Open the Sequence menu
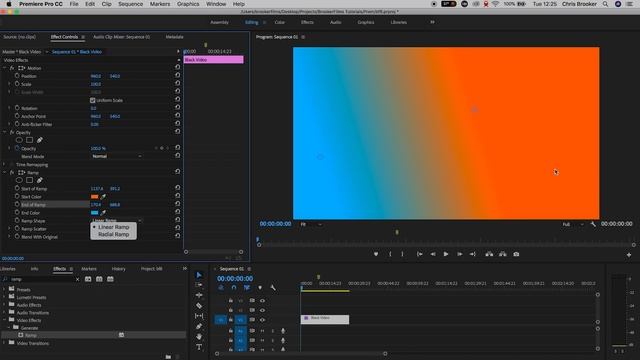 [x=131, y=4]
